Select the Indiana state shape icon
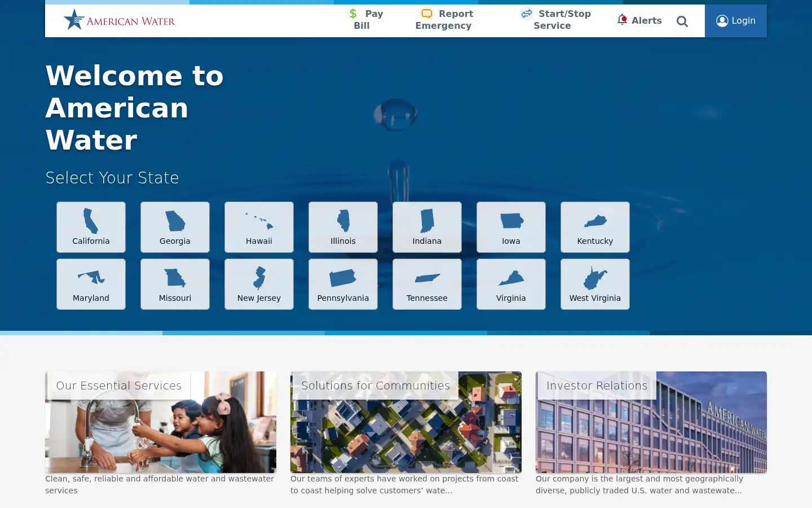Screen dimensions: 812x508 tap(427, 221)
